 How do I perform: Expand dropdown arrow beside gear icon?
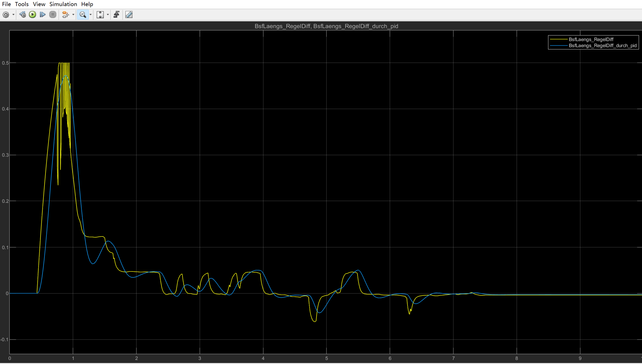pos(13,15)
